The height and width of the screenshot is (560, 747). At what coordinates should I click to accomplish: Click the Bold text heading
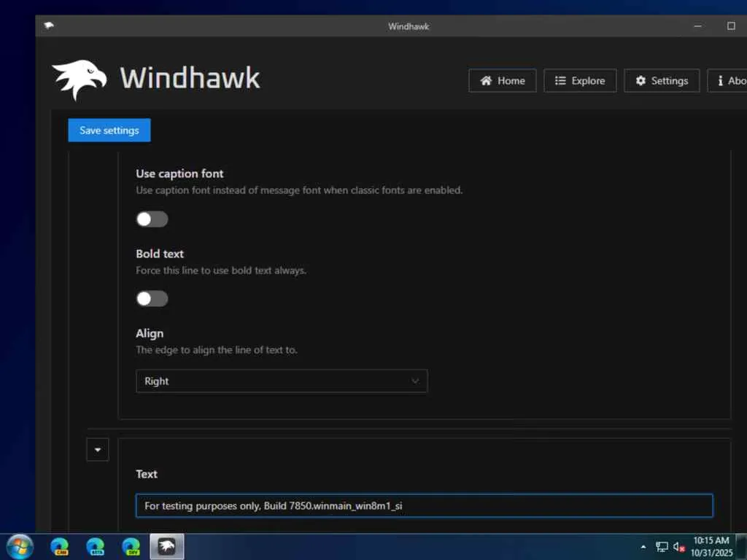pos(160,254)
